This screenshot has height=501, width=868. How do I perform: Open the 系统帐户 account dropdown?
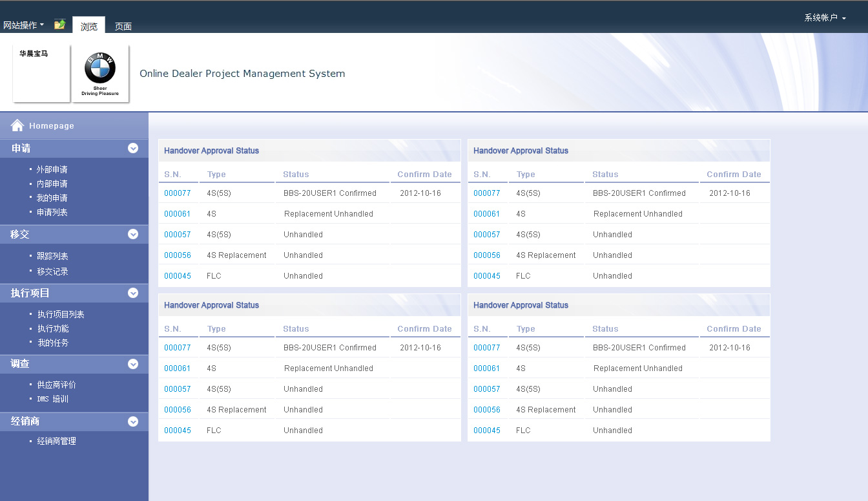point(825,18)
